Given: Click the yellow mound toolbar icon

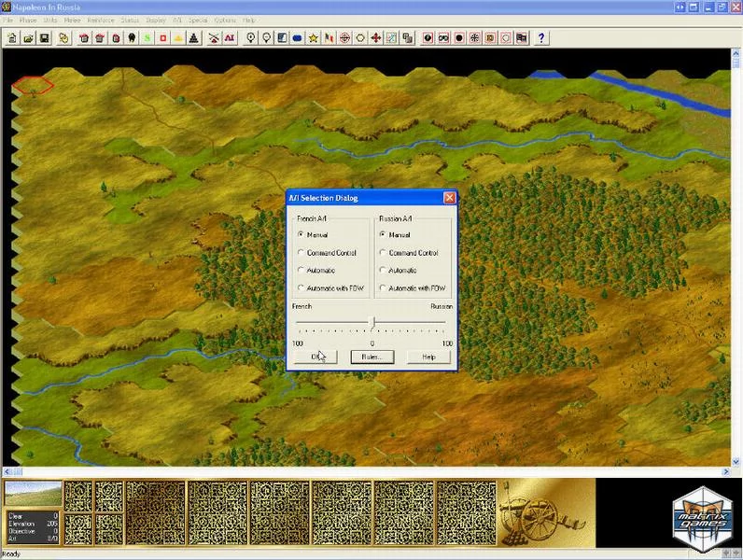Looking at the screenshot, I should click(178, 38).
